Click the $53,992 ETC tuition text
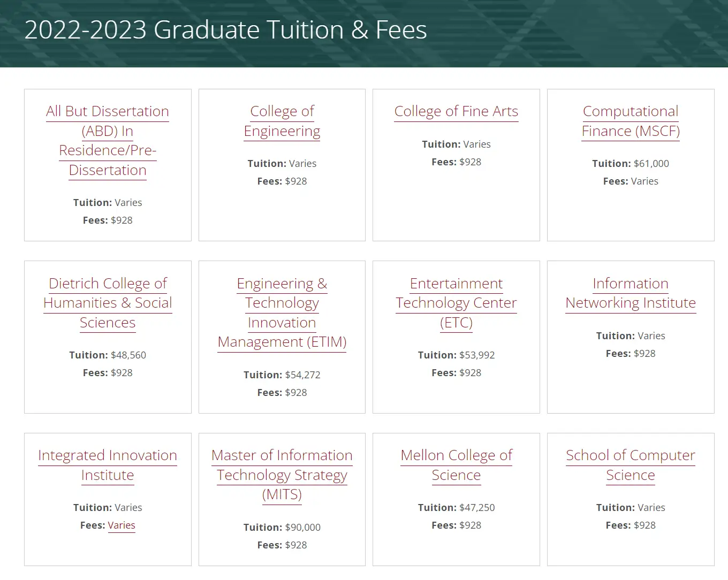 (476, 355)
